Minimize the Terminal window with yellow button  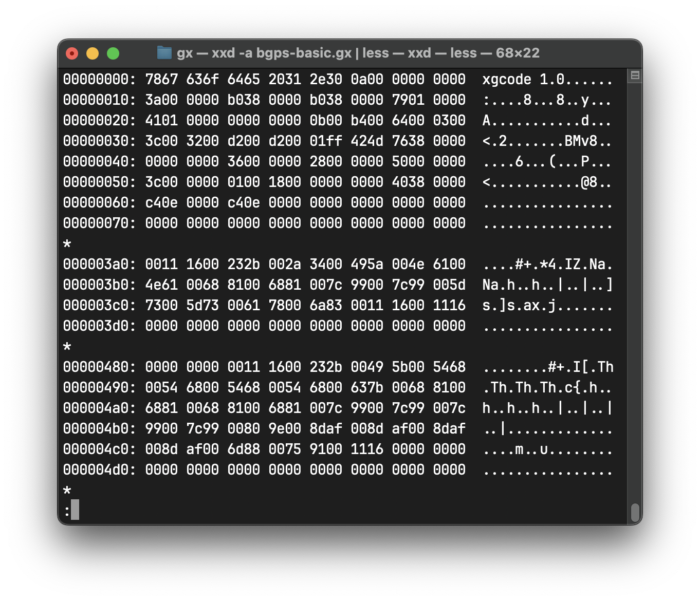(x=92, y=53)
